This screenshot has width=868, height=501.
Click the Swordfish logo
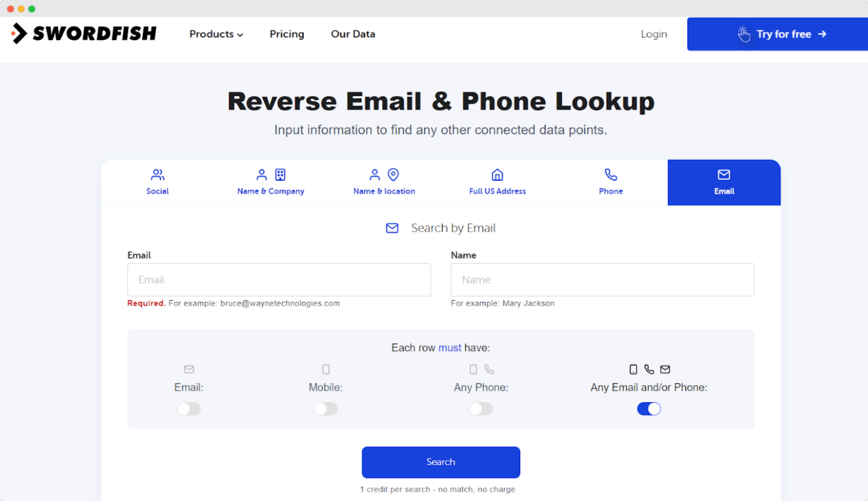coord(84,34)
